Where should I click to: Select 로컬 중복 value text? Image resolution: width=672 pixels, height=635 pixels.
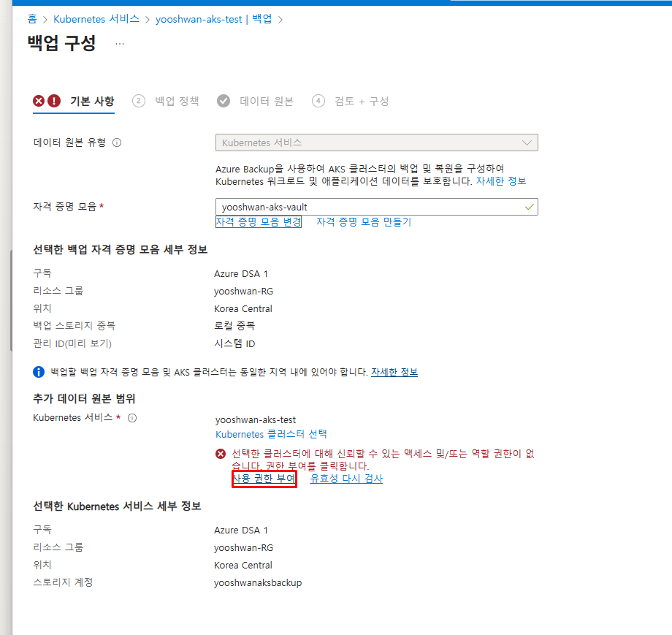[234, 326]
